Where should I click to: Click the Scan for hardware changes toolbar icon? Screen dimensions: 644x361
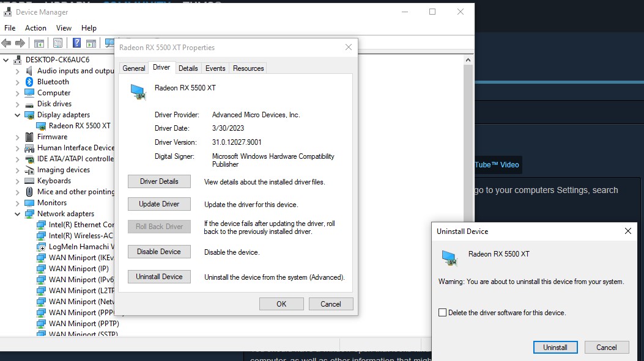point(109,43)
